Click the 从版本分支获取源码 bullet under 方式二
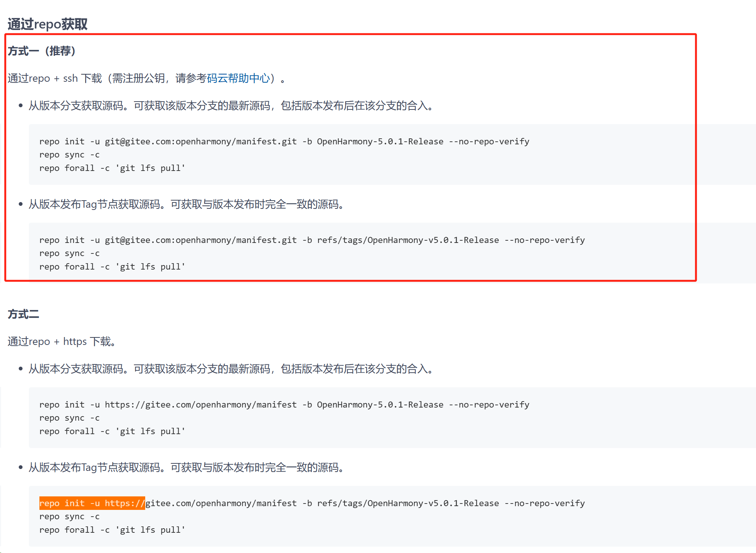This screenshot has height=553, width=756. coord(231,369)
